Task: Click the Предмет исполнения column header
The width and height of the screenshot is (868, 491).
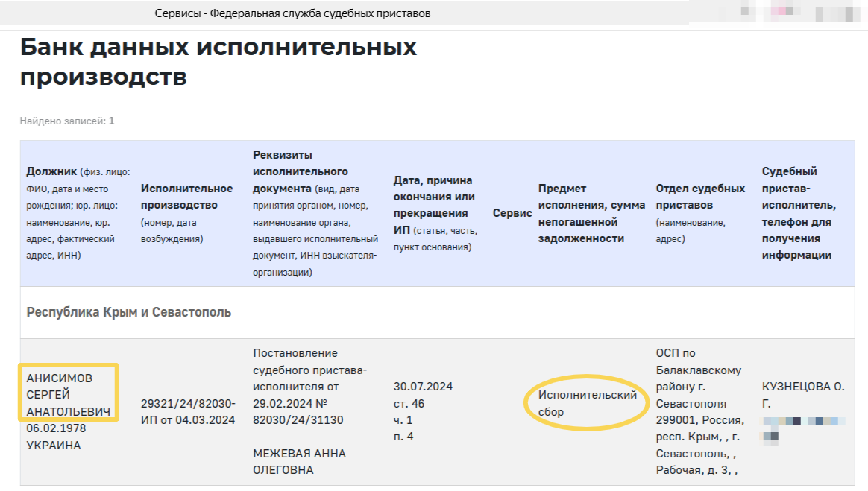Action: tap(591, 213)
